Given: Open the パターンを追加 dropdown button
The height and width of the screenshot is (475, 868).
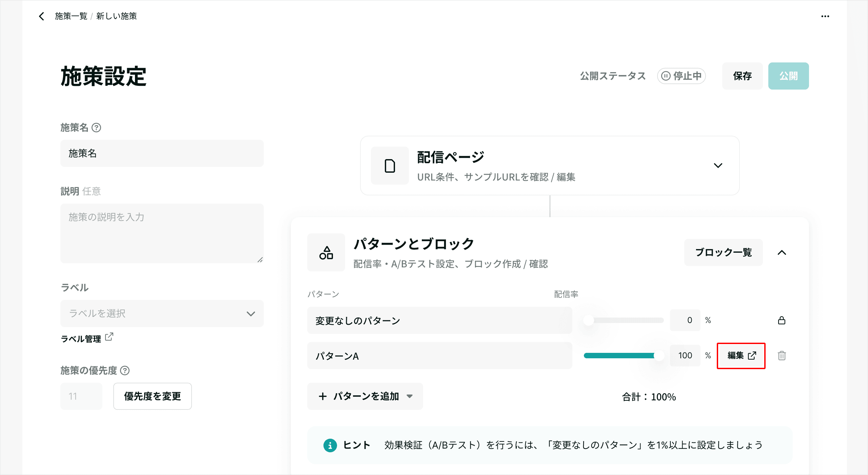Looking at the screenshot, I should point(365,396).
